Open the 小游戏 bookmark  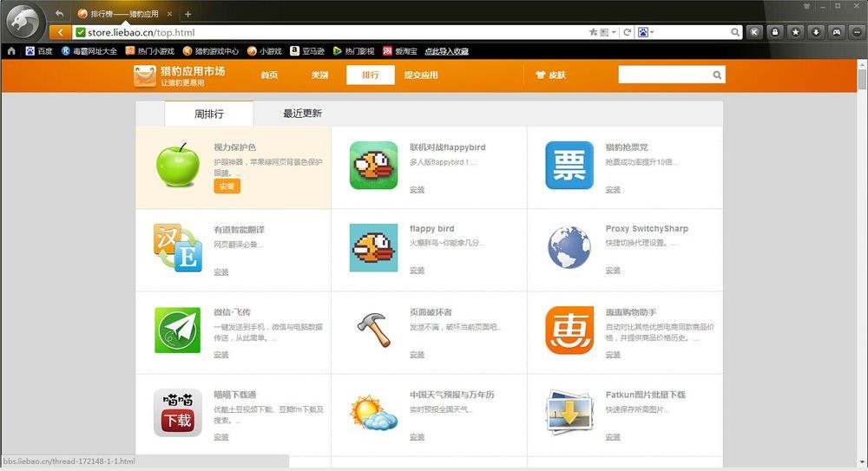[x=265, y=51]
